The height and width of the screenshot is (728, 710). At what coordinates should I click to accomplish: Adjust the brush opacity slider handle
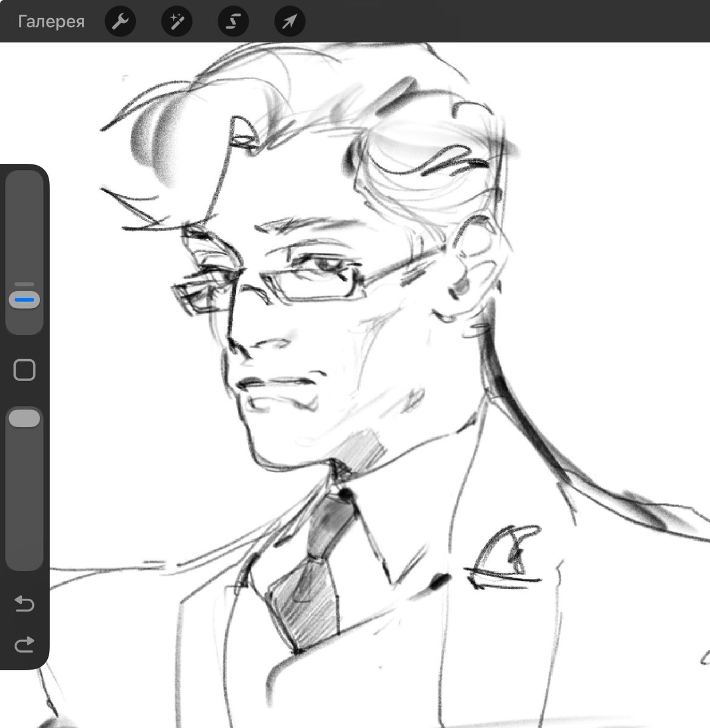tap(25, 419)
